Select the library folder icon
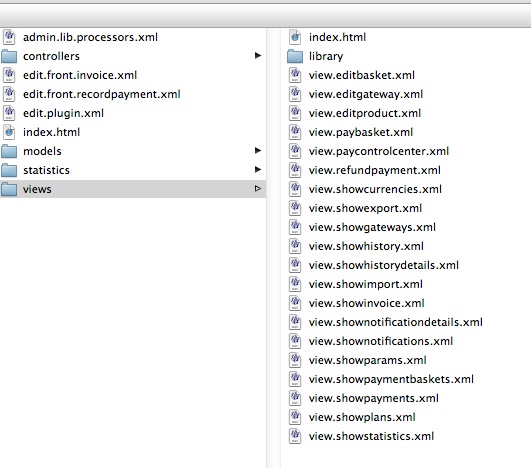Screen dimensions: 531x468 tap(295, 56)
